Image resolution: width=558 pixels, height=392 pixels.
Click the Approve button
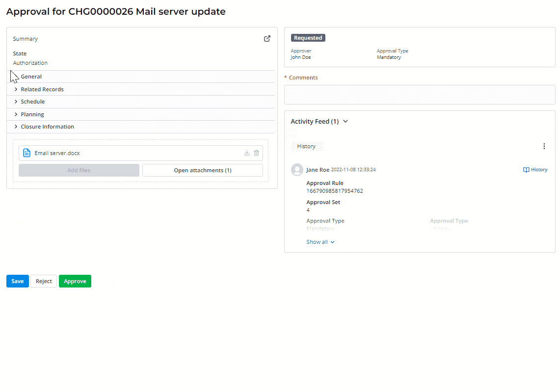click(75, 281)
